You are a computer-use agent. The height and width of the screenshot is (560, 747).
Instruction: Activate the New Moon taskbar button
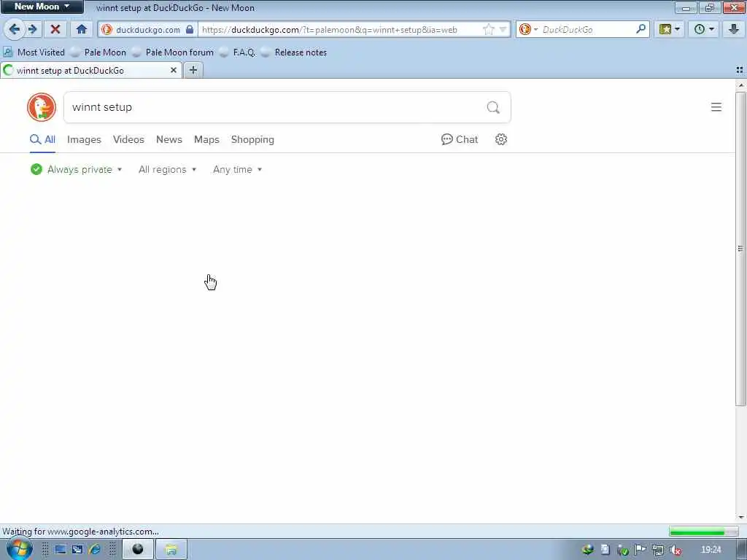pyautogui.click(x=138, y=550)
